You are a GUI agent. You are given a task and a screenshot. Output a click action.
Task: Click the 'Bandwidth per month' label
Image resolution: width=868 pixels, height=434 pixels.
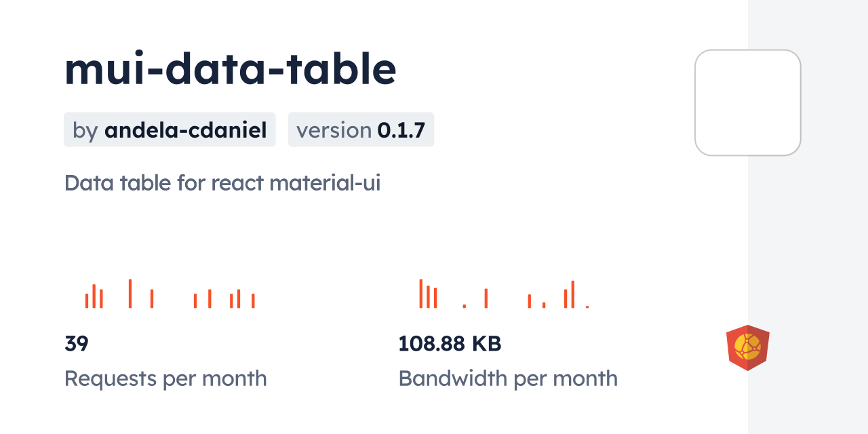(x=508, y=378)
